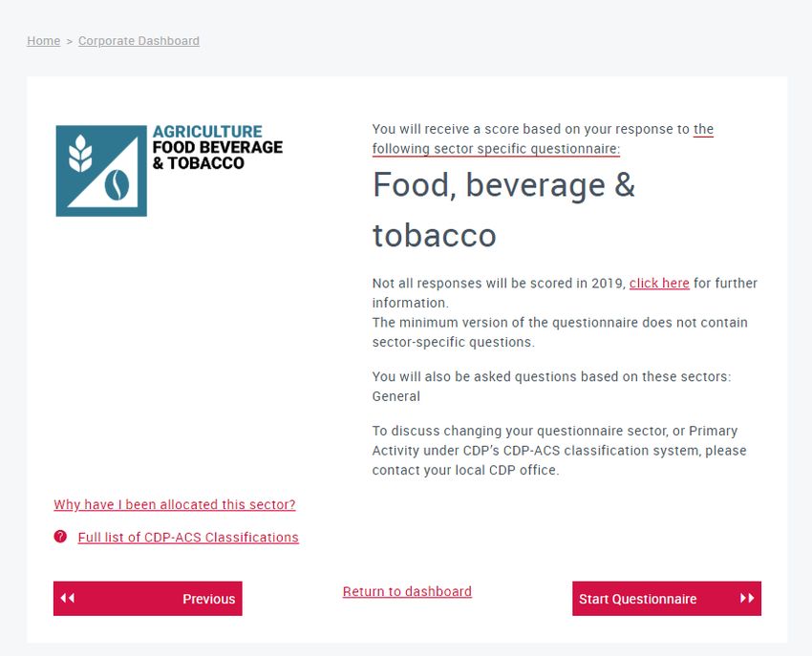Click the 'minimum version of the questionnaire' sentence
Viewport: 812px width, 656px height.
point(560,332)
